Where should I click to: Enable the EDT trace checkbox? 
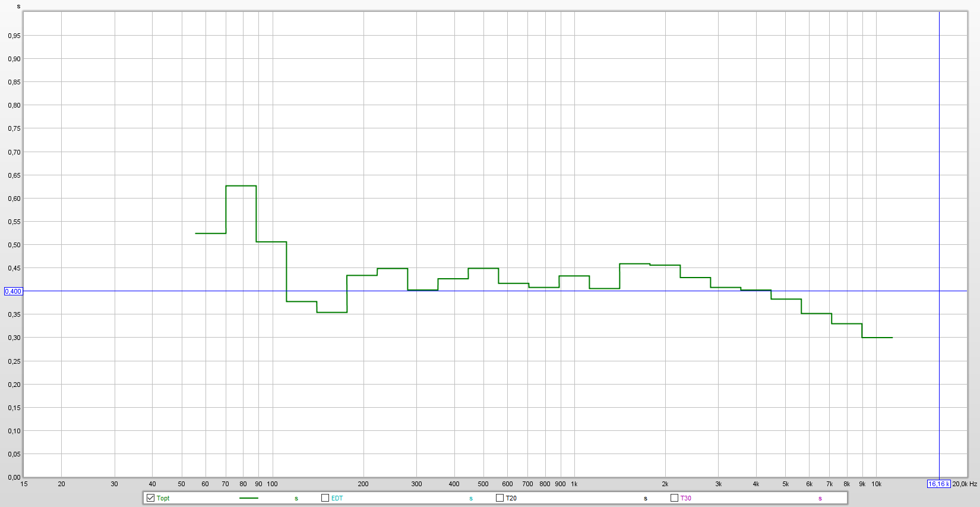[325, 498]
